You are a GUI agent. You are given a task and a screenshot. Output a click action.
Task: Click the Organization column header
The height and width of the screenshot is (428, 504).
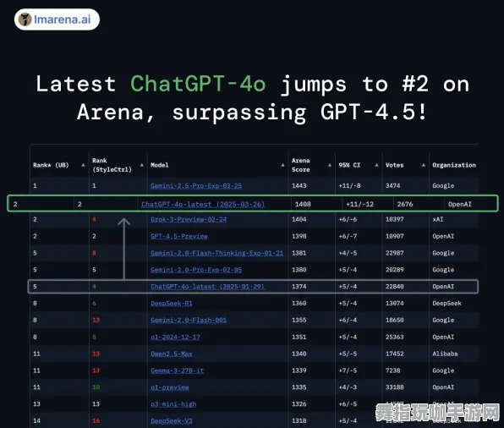[x=454, y=165]
